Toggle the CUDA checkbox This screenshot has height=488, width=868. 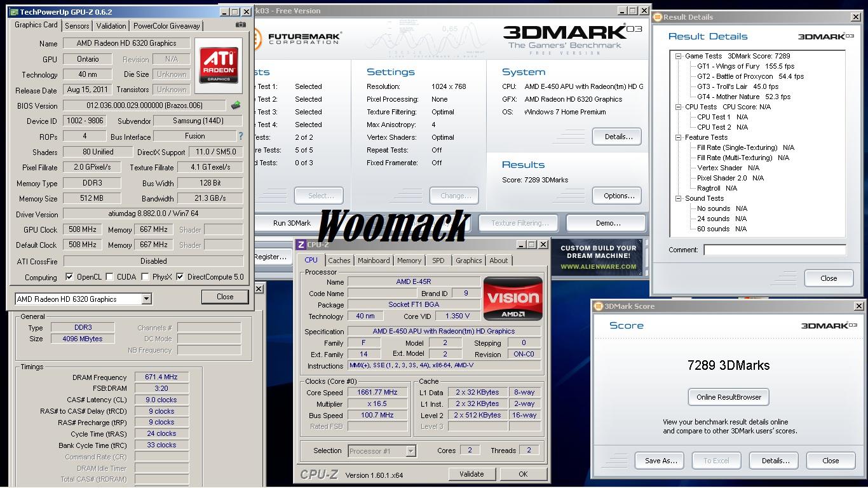click(x=110, y=277)
